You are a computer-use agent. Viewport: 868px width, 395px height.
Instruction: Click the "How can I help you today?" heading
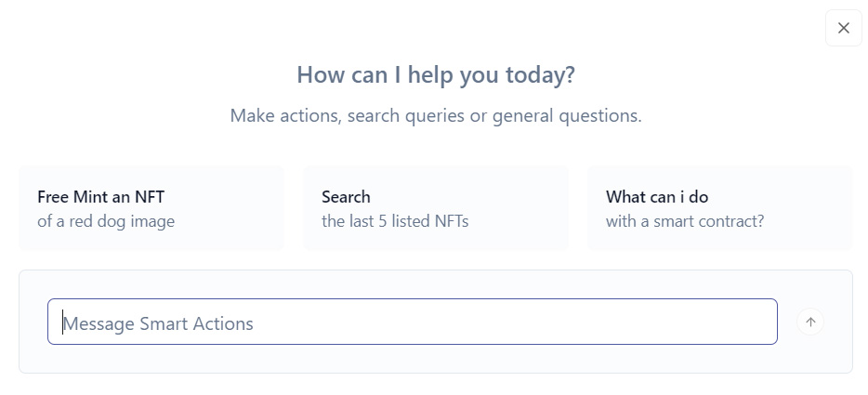[x=435, y=75]
